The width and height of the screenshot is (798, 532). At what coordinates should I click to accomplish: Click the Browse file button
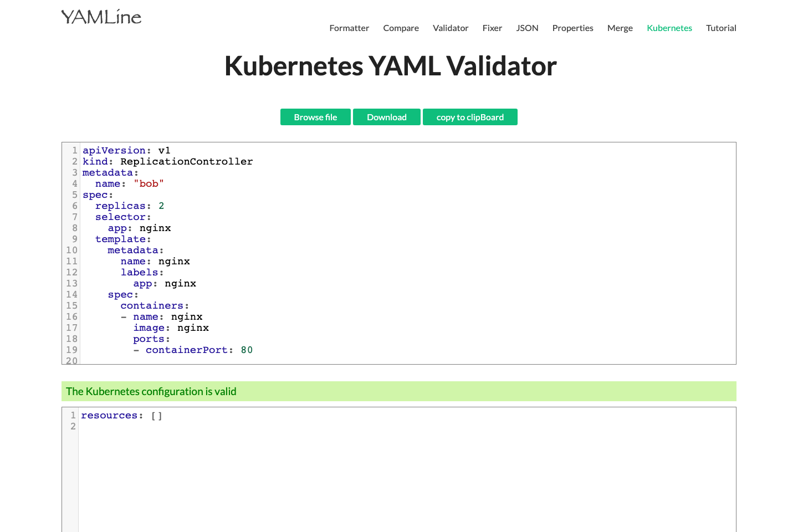[x=315, y=117]
